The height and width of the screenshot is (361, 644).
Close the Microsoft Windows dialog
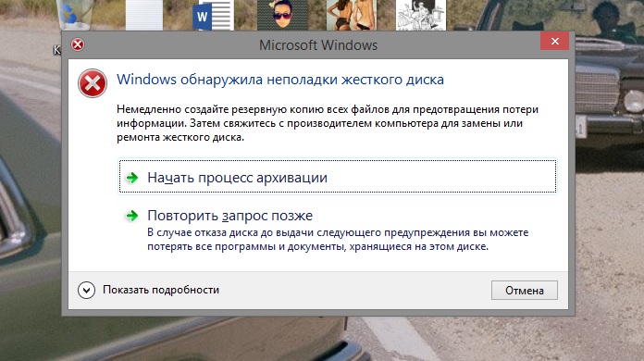pyautogui.click(x=554, y=41)
